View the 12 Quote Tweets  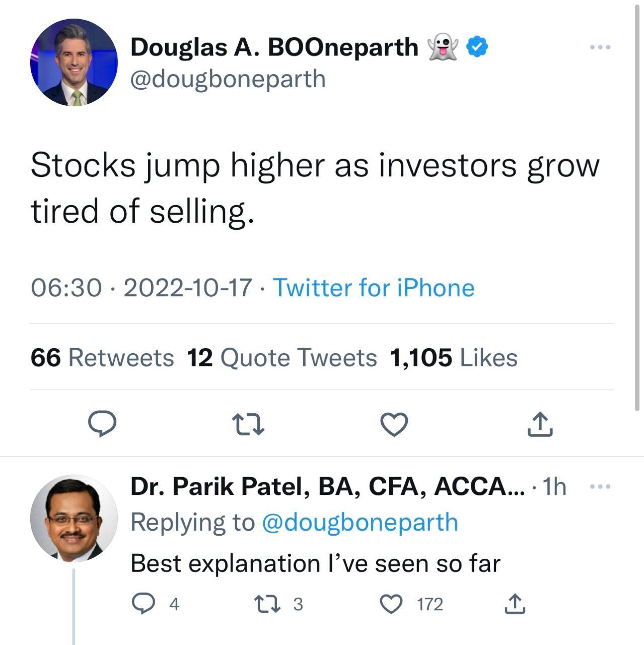pos(282,358)
